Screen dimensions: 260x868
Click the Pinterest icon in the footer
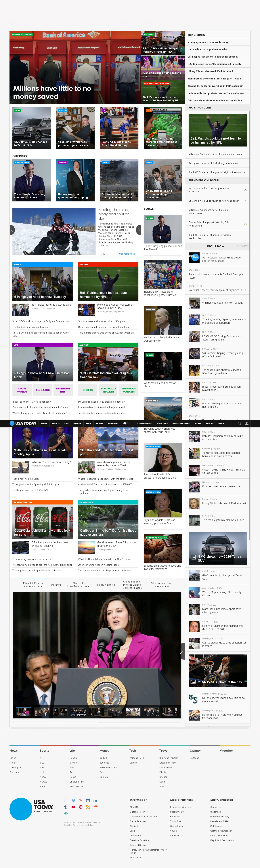81,807
